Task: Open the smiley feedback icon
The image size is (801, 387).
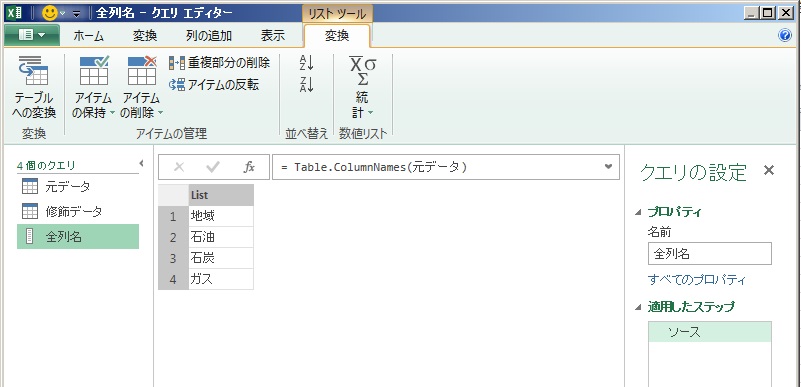Action: pos(50,12)
